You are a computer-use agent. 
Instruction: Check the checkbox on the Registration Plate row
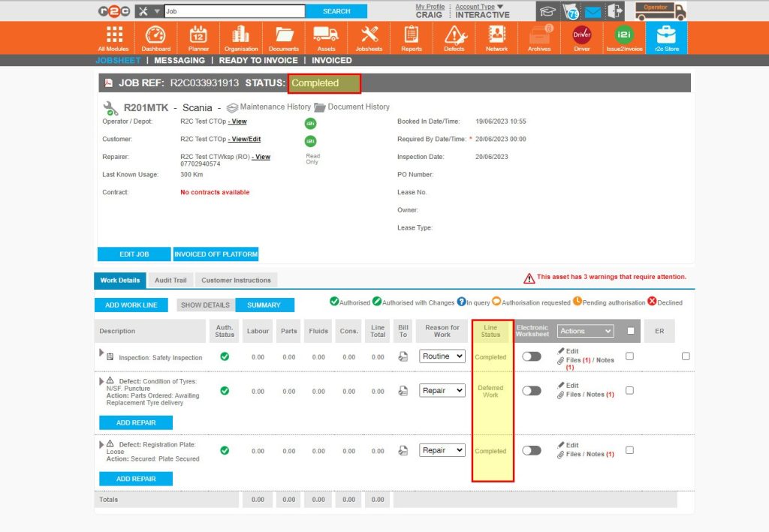pos(629,451)
